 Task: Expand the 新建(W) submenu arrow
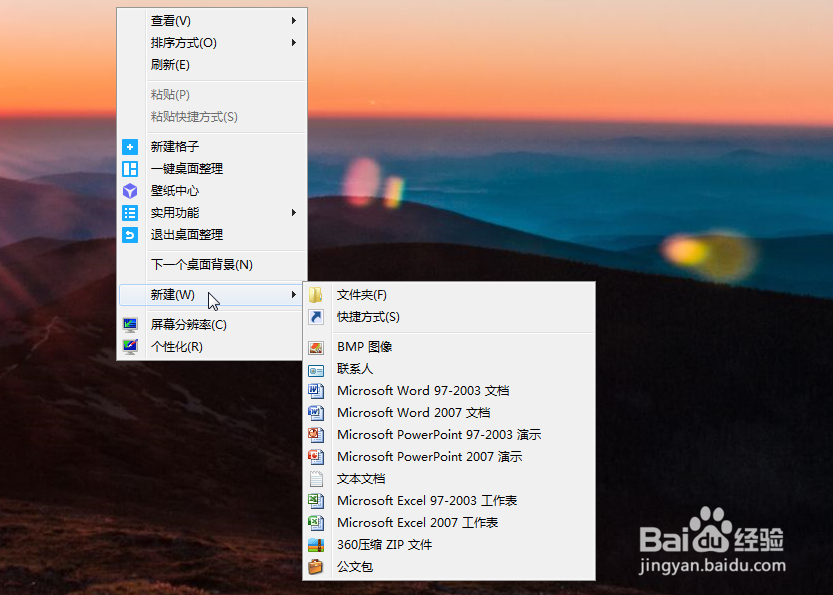tap(293, 294)
